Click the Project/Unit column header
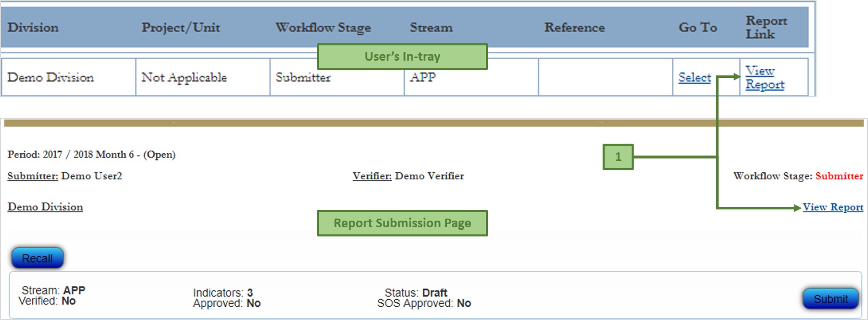The width and height of the screenshot is (868, 320). (181, 28)
